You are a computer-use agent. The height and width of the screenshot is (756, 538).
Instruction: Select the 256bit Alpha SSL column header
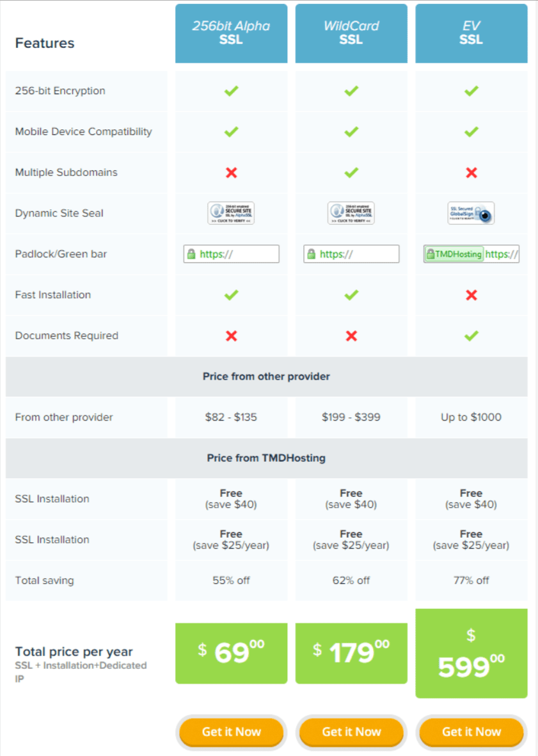pos(231,33)
